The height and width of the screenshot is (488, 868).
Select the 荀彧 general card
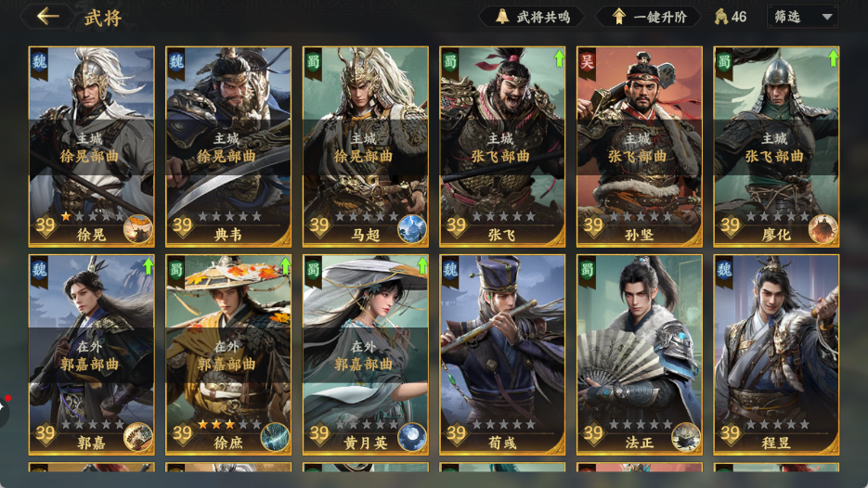[502, 354]
